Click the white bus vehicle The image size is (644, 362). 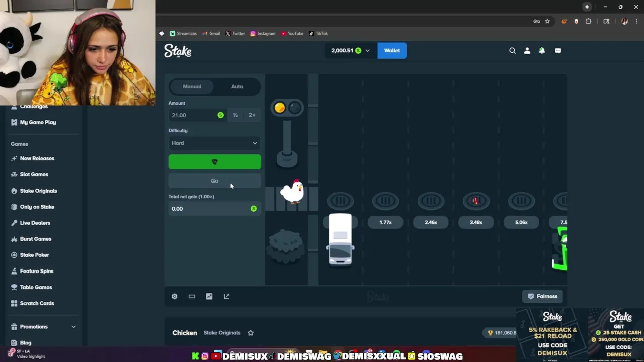coord(340,239)
